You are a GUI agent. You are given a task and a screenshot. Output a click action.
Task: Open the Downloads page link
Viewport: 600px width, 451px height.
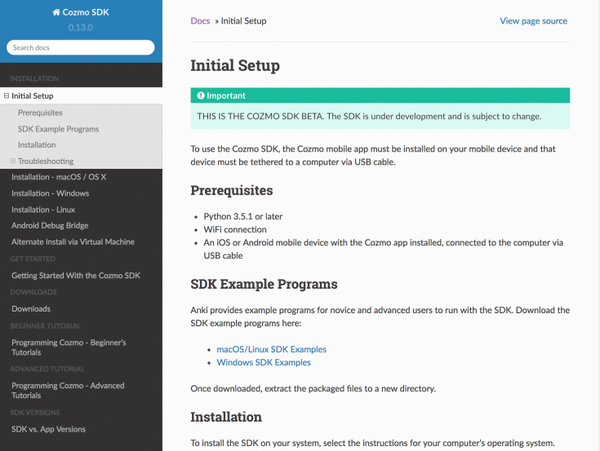pos(31,309)
